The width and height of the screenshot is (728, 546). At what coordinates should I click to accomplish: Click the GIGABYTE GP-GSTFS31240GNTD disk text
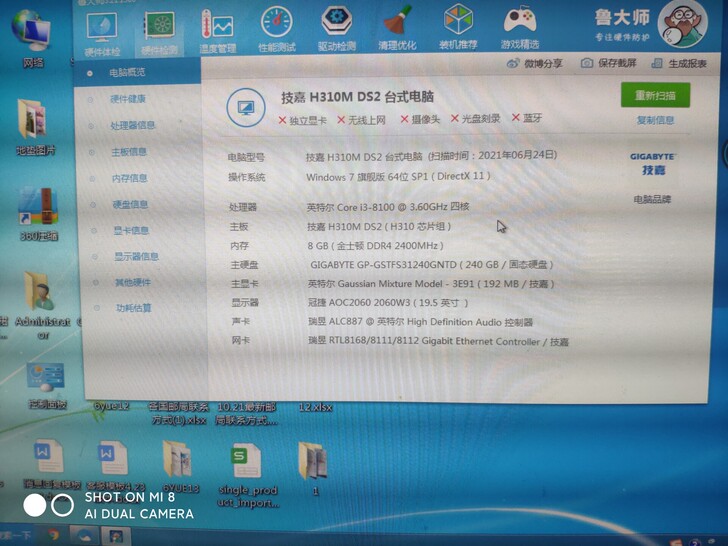431,265
